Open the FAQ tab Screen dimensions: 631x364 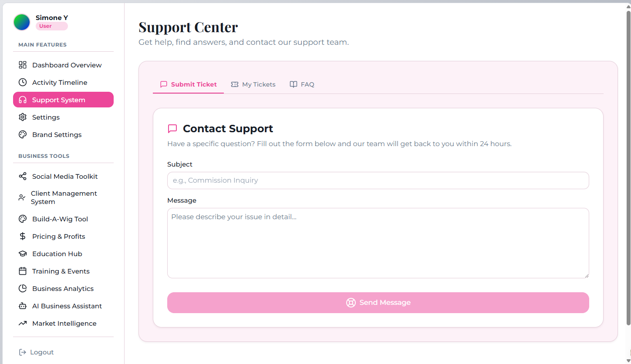coord(302,84)
